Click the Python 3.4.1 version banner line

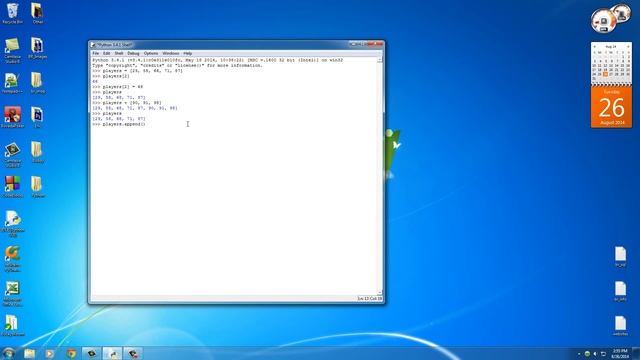tap(218, 60)
